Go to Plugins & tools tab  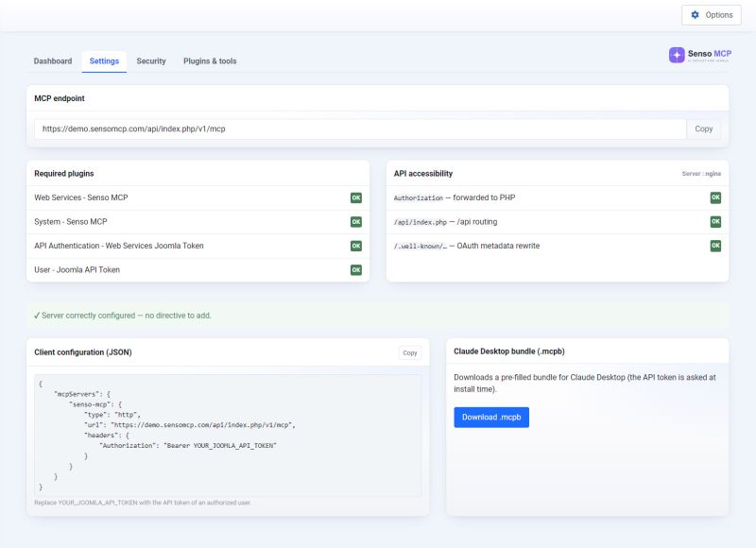tap(210, 61)
